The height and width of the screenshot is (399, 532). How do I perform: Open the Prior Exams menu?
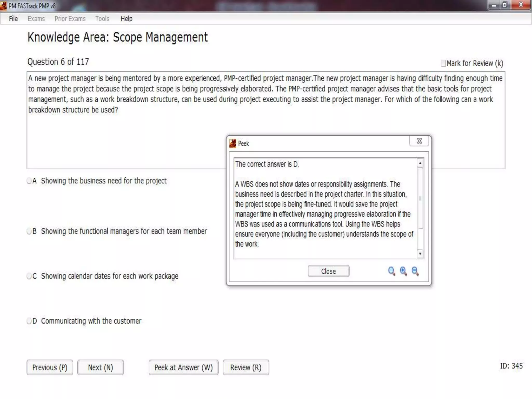70,19
